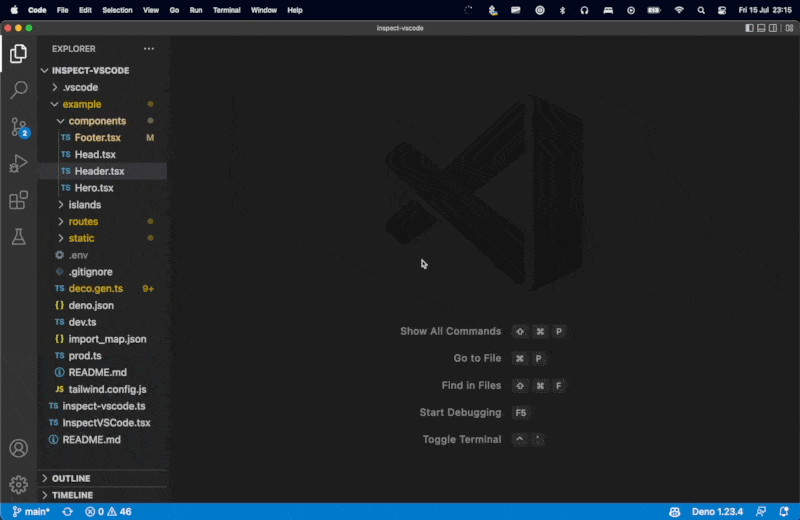Open tailwind.config.js file

(103, 389)
